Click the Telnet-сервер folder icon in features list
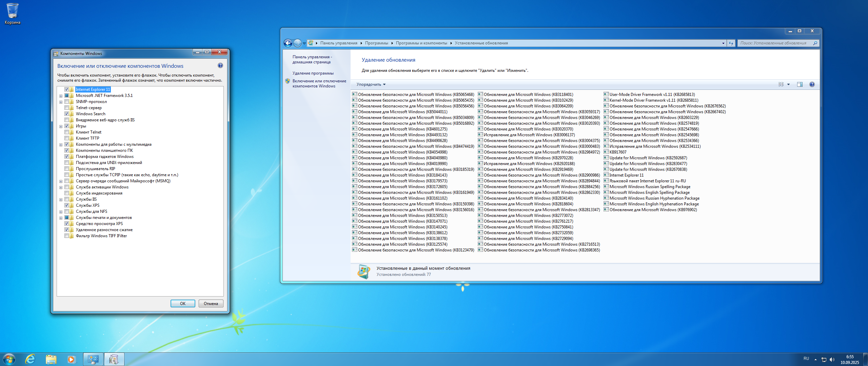This screenshot has height=366, width=868. coord(72,108)
